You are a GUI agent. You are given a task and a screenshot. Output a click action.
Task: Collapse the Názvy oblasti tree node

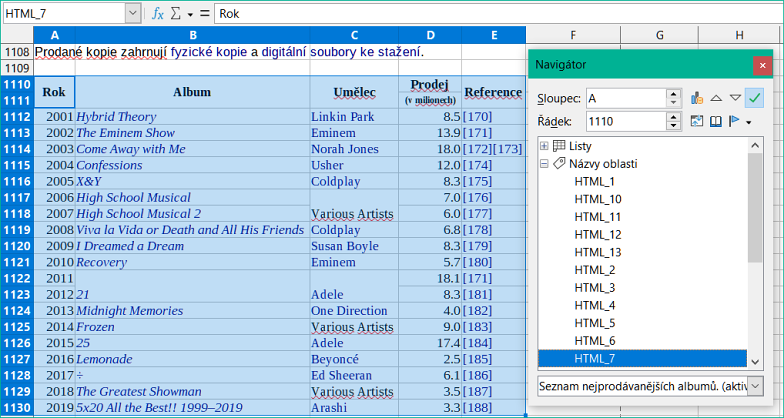(544, 164)
